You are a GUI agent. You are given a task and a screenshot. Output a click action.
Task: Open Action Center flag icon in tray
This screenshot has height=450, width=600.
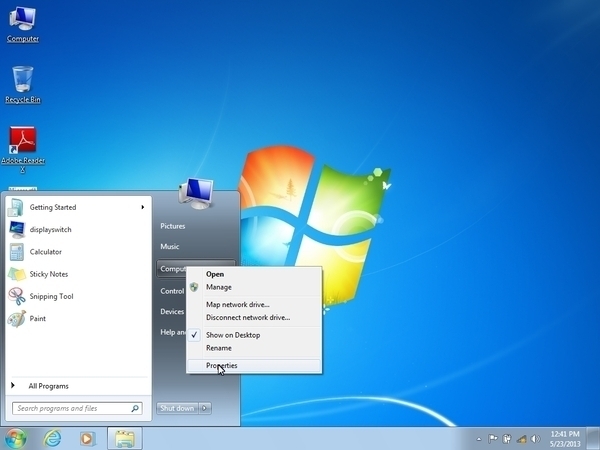pos(493,438)
